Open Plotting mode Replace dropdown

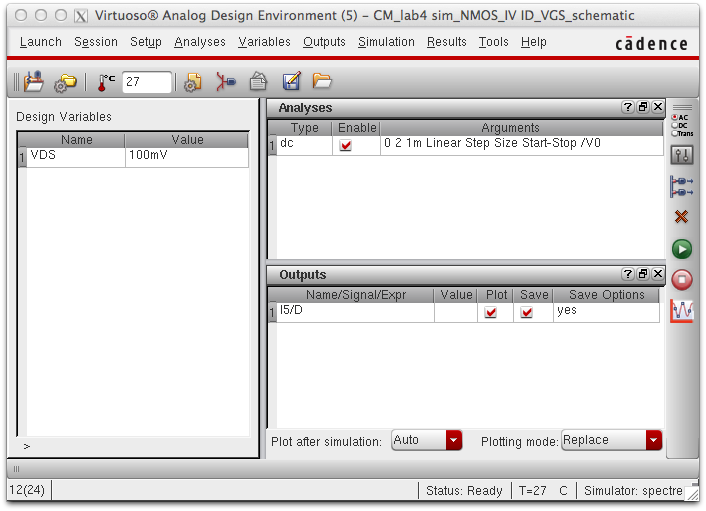pyautogui.click(x=611, y=440)
